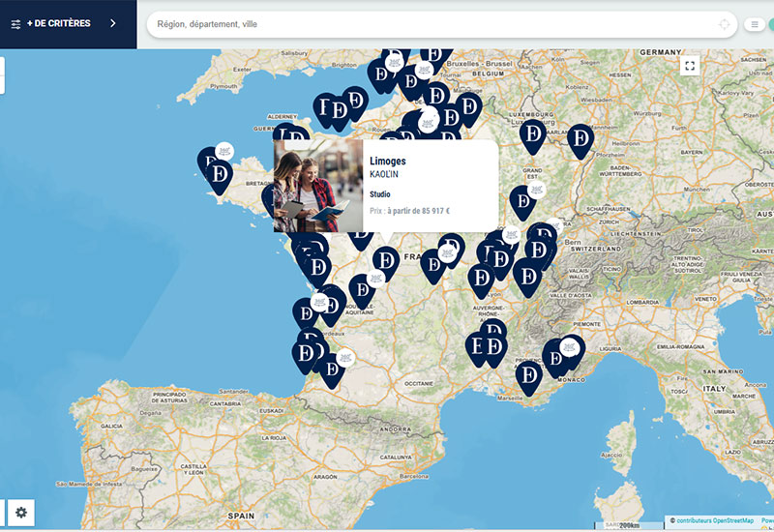This screenshot has width=774, height=532.
Task: Select the marker directly above Lyon
Action: coord(481,279)
